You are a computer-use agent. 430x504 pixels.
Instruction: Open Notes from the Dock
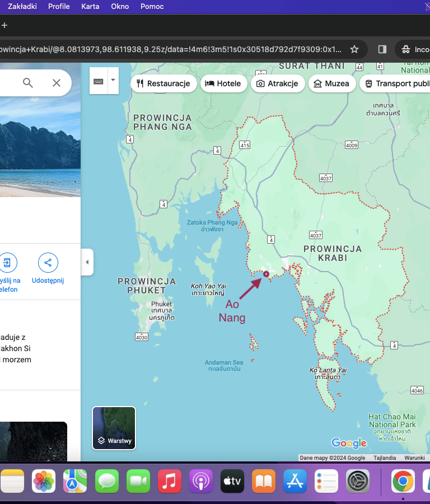coord(12,481)
